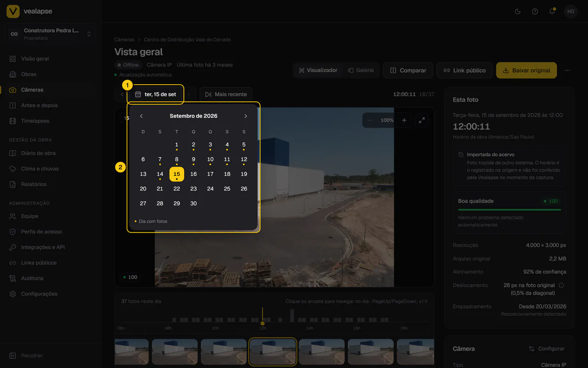Click the fullscreen expand icon
This screenshot has width=588, height=368.
pyautogui.click(x=422, y=120)
